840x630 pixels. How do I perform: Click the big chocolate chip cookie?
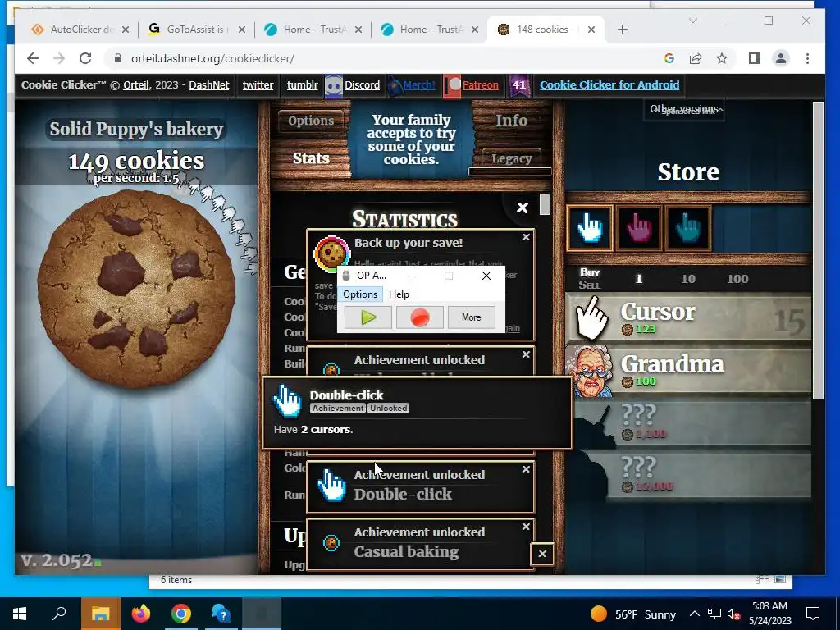pyautogui.click(x=136, y=289)
